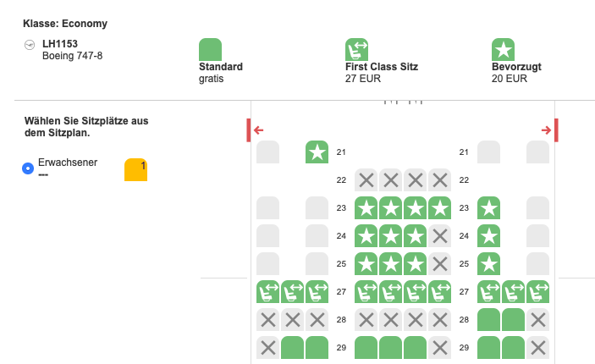
Task: Click the green Standard legend seat icon
Action: point(210,49)
